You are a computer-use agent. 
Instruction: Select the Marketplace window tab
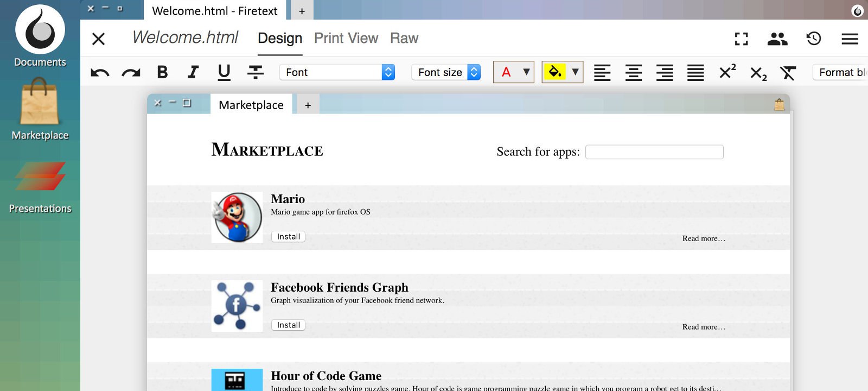[251, 105]
